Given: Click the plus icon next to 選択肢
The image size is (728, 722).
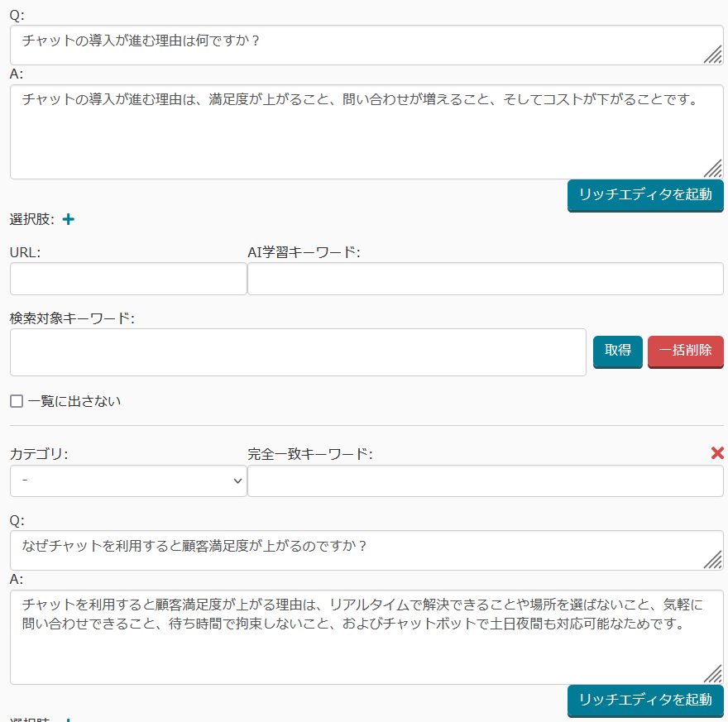Looking at the screenshot, I should click(69, 219).
